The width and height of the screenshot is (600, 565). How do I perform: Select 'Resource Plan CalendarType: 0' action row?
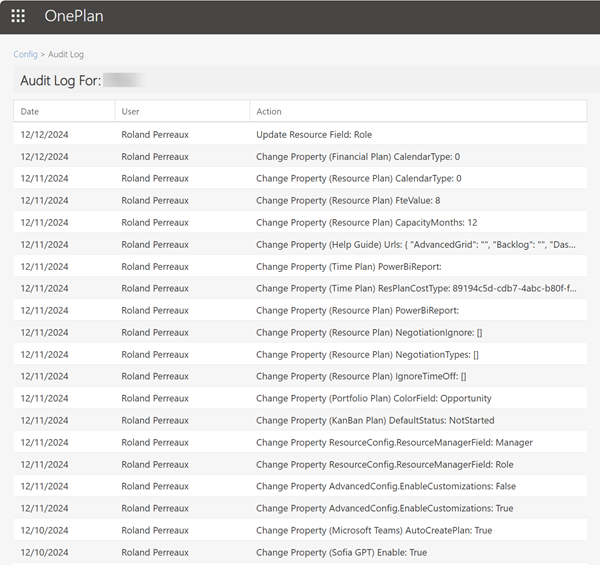coord(300,178)
